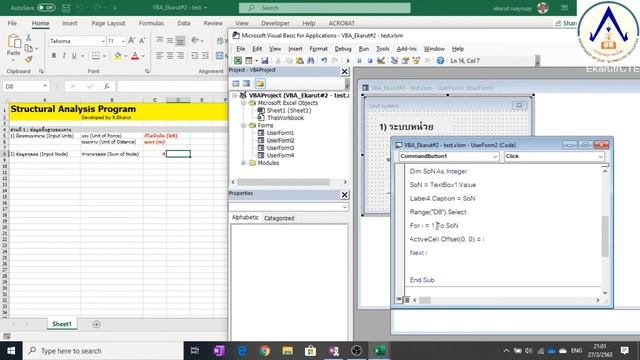Open Object Browser icon in VBA toolbar
Viewport: 640px width, 360px height.
(416, 61)
